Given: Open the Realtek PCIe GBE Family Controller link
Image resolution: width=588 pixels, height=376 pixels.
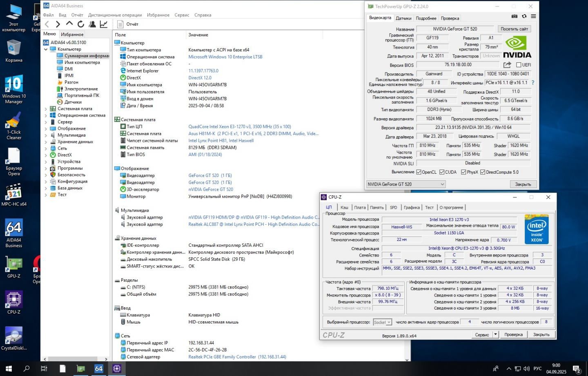Looking at the screenshot, I should [x=237, y=357].
